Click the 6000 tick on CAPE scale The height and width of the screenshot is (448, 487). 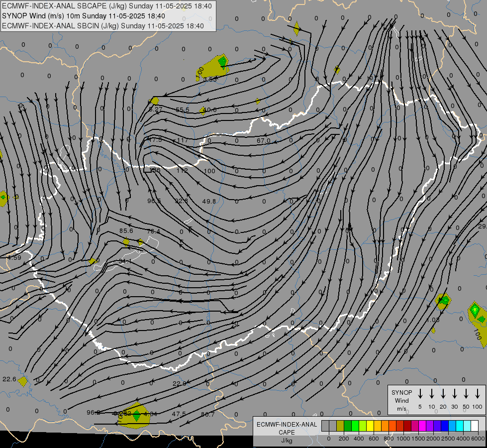coord(478,439)
